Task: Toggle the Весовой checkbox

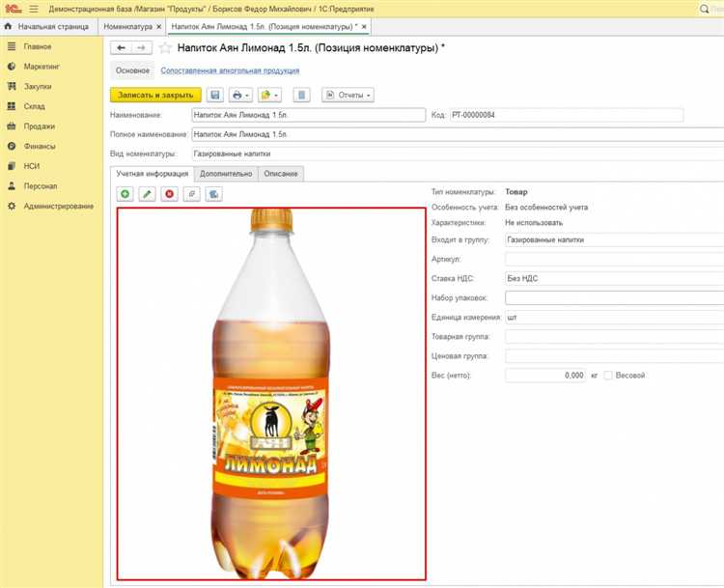Action: 608,376
